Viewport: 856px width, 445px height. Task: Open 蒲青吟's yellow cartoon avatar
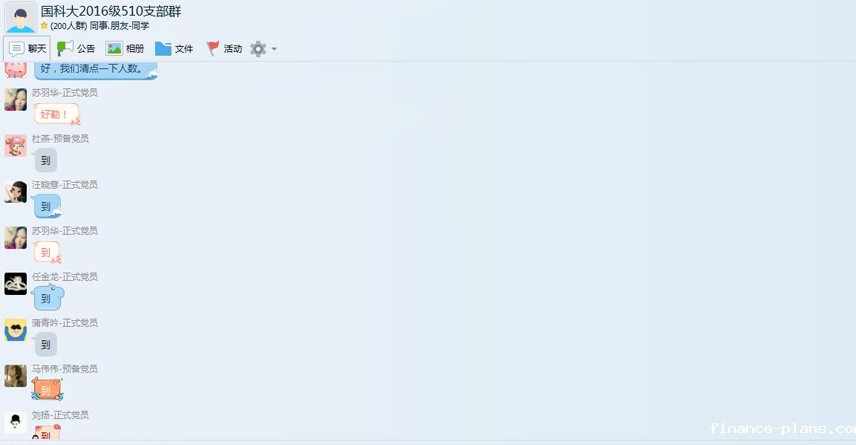(15, 330)
